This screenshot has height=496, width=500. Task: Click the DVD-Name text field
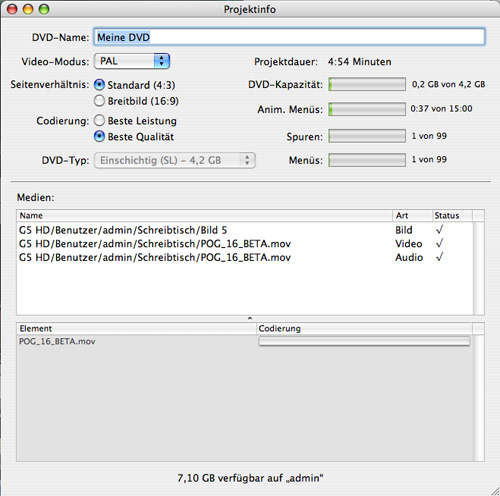pos(289,37)
